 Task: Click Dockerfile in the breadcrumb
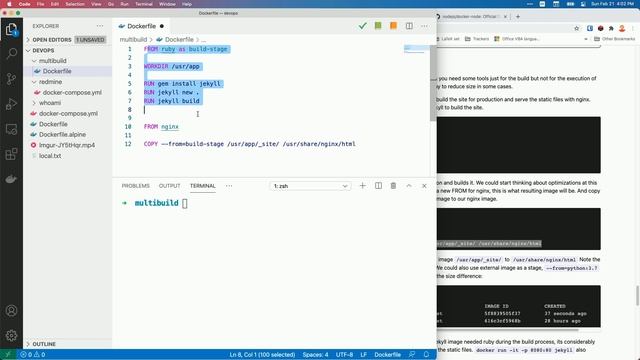pos(179,40)
